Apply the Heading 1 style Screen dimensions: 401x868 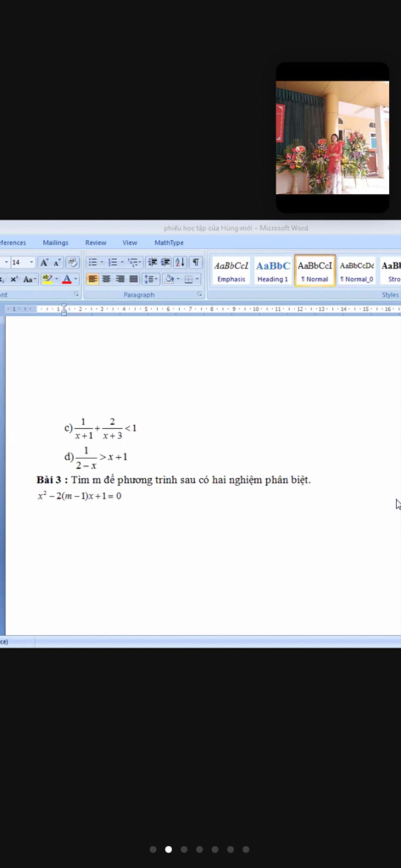(x=273, y=271)
